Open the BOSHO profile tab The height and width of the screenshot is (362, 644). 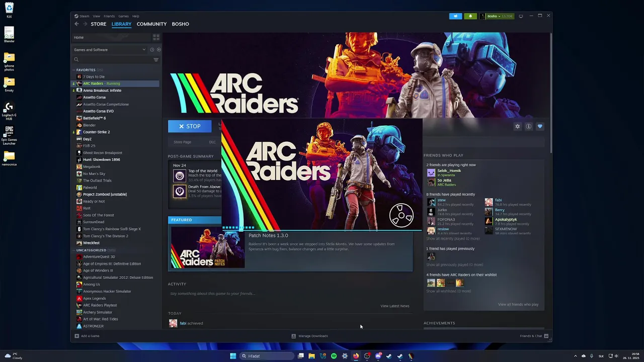181,24
